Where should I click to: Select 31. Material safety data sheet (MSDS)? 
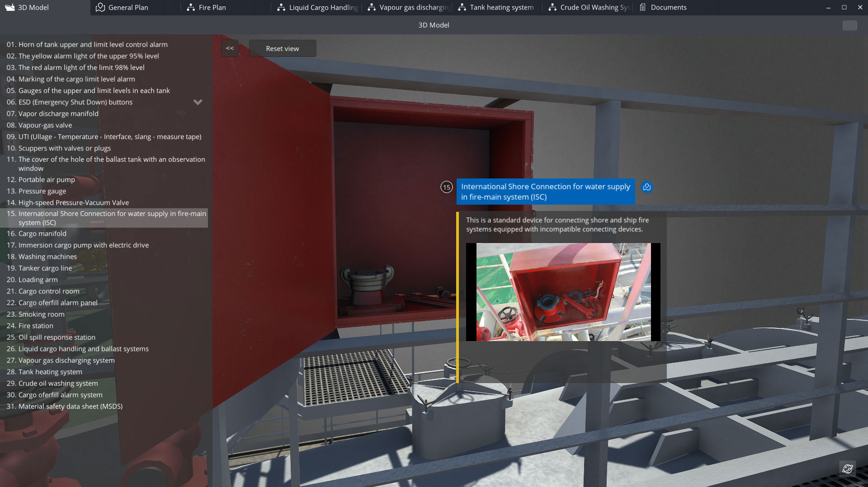(x=70, y=406)
